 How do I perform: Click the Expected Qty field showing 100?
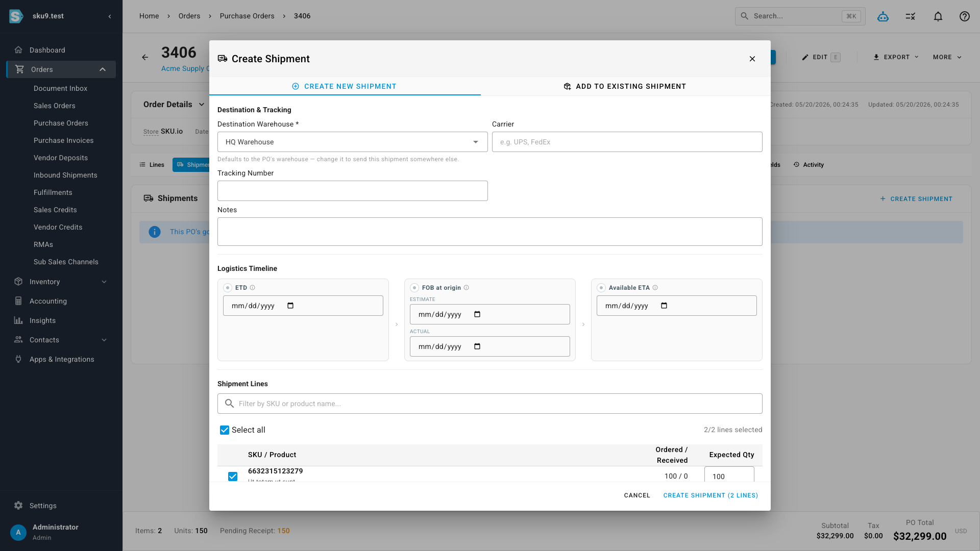729,475
